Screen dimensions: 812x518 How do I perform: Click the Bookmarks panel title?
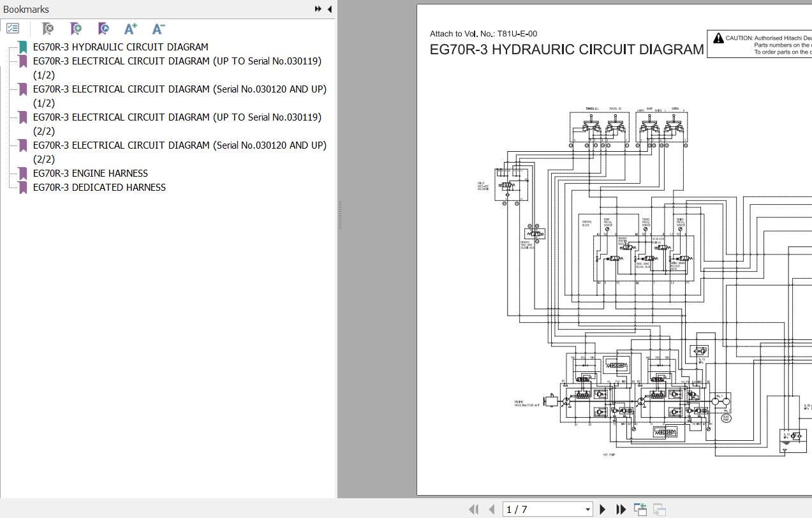[x=26, y=9]
